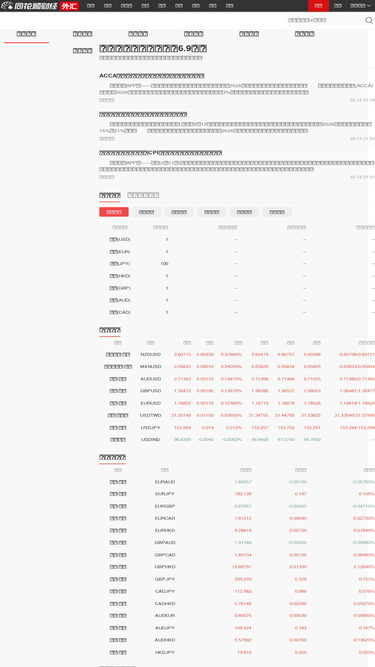
Task: Select the USD row in the rate table
Action: tap(237, 239)
